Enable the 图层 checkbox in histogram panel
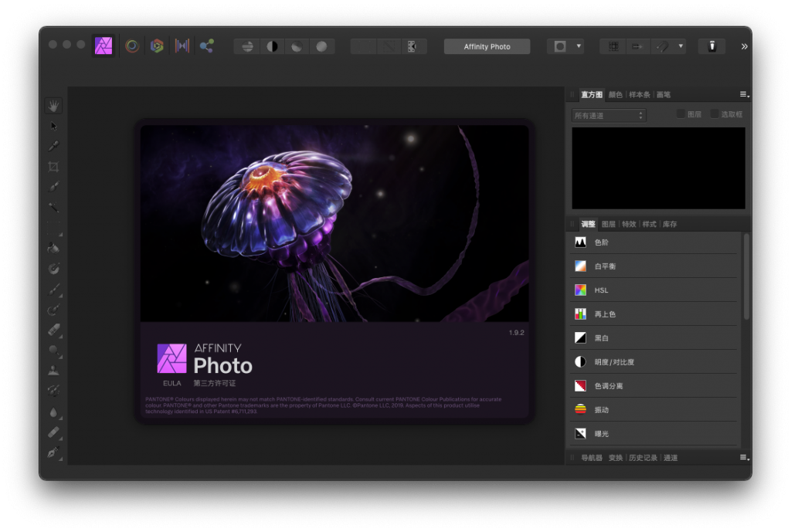The image size is (791, 532). point(681,114)
